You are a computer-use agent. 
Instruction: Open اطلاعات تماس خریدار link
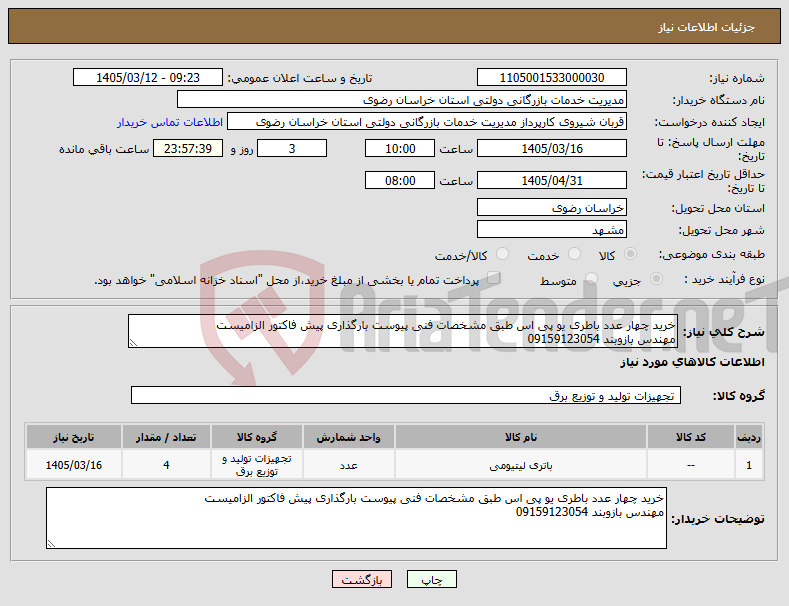click(x=170, y=122)
